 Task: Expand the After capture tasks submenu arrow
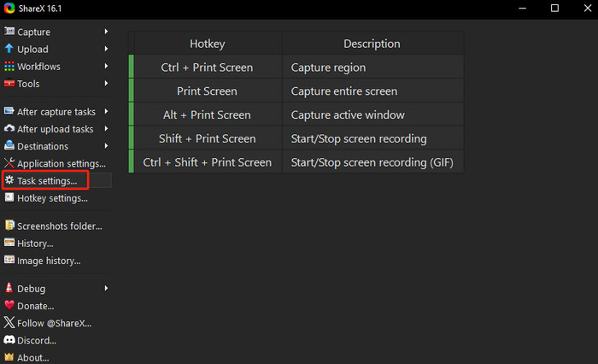107,111
